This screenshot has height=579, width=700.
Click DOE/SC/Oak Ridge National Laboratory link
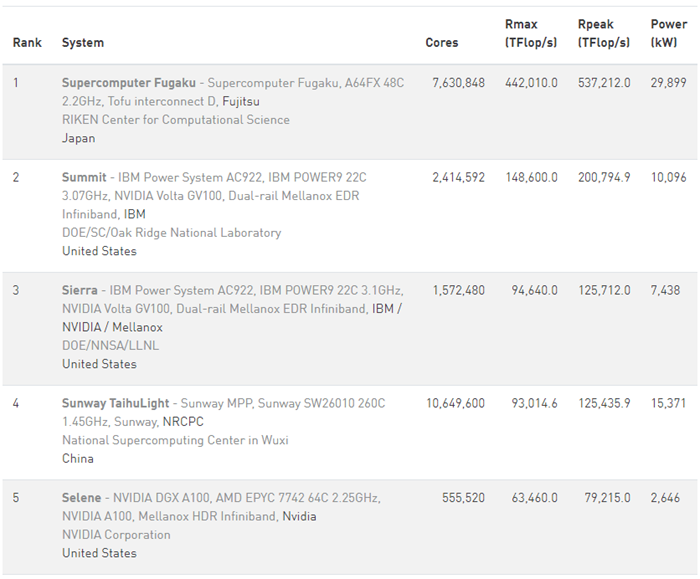171,233
